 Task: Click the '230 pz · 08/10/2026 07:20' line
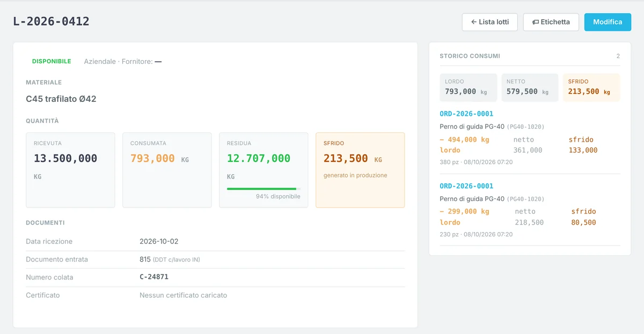pos(476,234)
